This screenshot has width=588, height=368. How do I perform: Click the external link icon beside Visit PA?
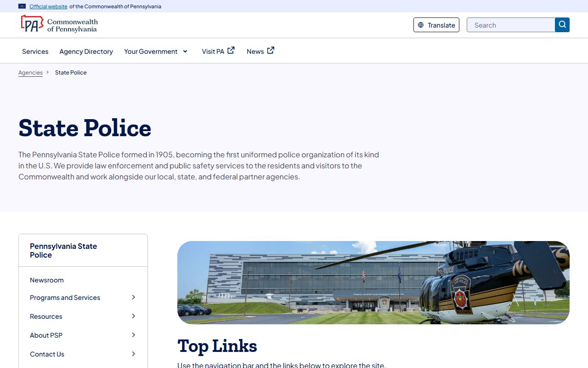pos(231,51)
